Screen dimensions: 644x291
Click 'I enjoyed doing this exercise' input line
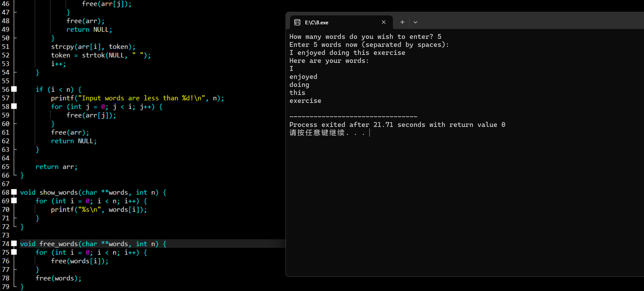[347, 53]
